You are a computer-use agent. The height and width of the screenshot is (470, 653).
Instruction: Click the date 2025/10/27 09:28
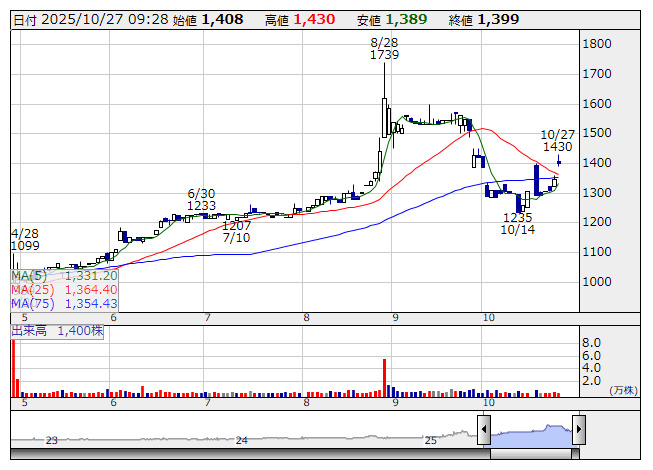tap(91, 20)
